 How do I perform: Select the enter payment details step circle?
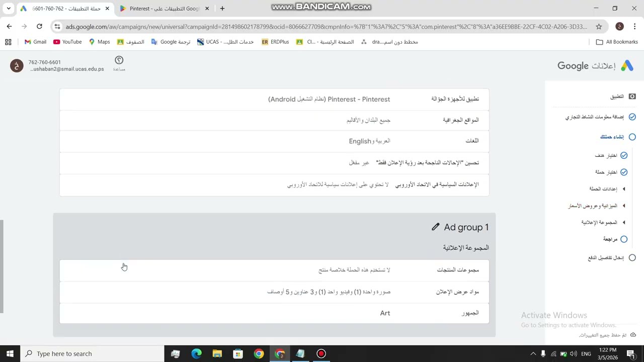(632, 258)
